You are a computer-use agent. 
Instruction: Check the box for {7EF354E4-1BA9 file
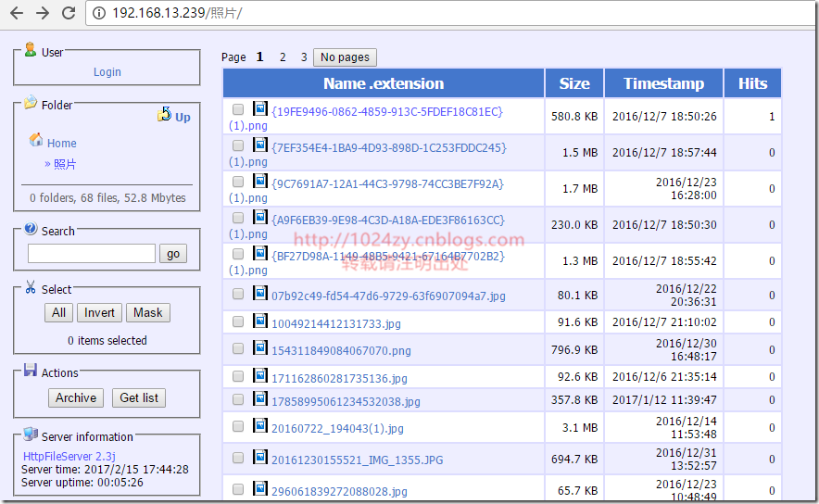[238, 145]
